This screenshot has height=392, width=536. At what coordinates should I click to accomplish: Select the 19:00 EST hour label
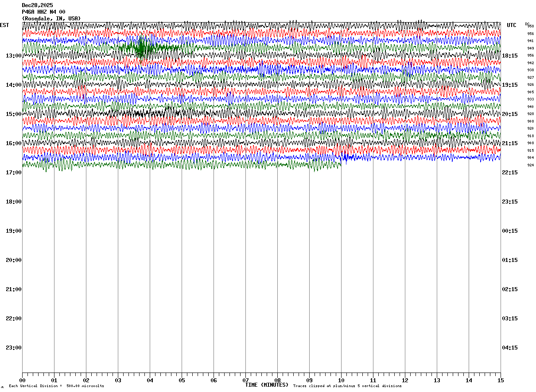pyautogui.click(x=14, y=231)
